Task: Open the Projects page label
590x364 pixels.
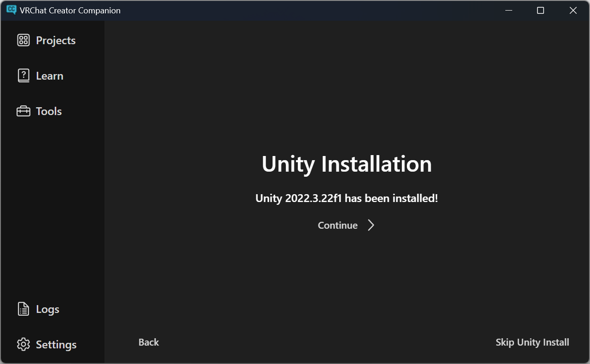Action: (x=56, y=40)
